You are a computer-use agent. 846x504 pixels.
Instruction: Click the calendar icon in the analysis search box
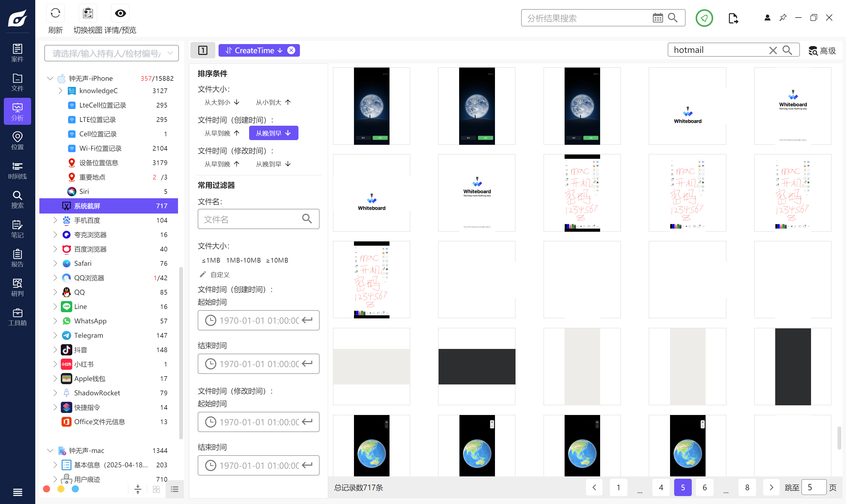coord(657,18)
